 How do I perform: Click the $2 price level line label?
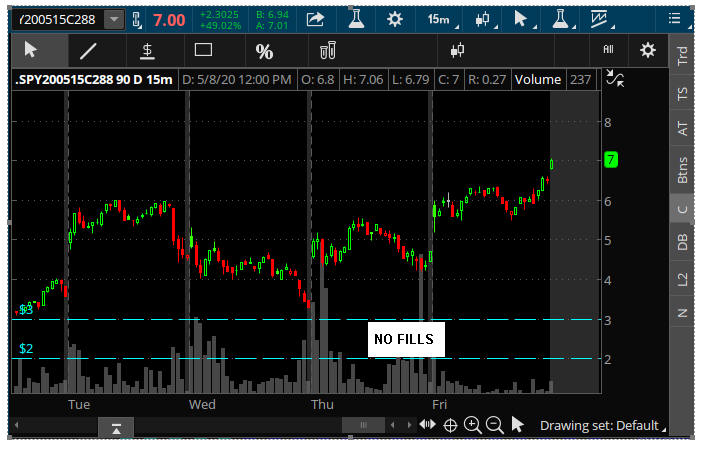pos(26,348)
